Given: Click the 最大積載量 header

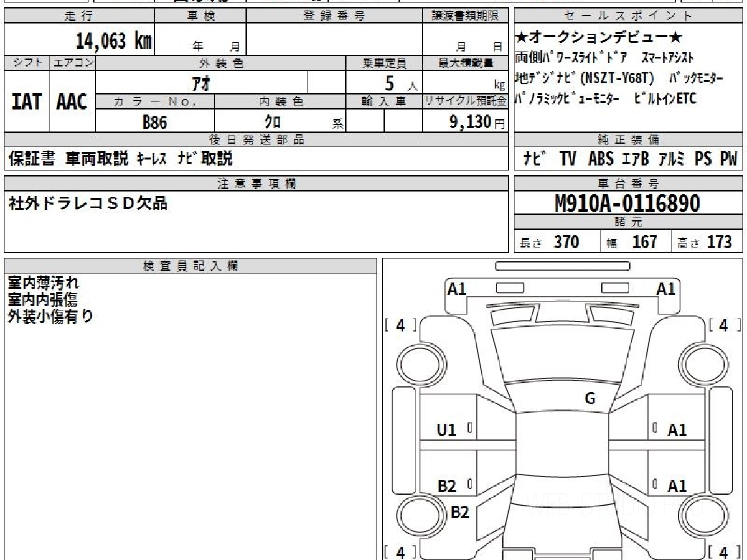Looking at the screenshot, I should [x=466, y=63].
